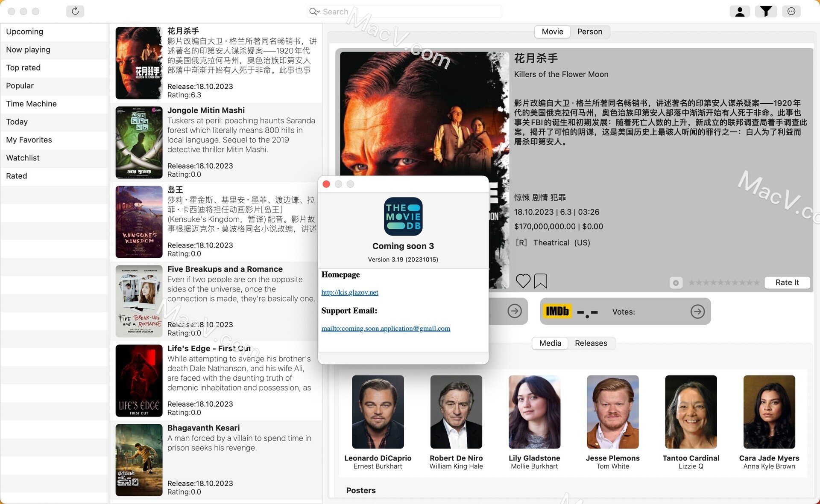The image size is (820, 504).
Task: Open Tantoo Cardinal cast photo
Action: coord(691,412)
